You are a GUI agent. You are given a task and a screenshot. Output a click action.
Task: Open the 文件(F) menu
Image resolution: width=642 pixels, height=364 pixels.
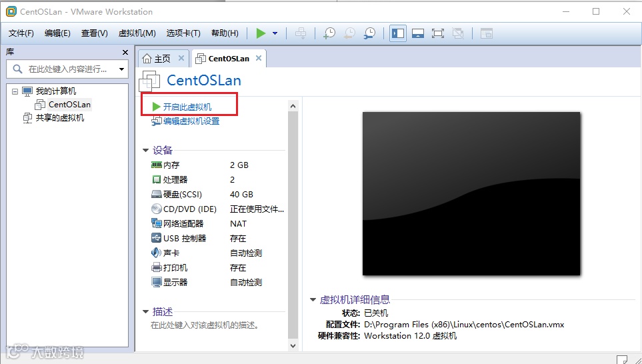point(21,33)
